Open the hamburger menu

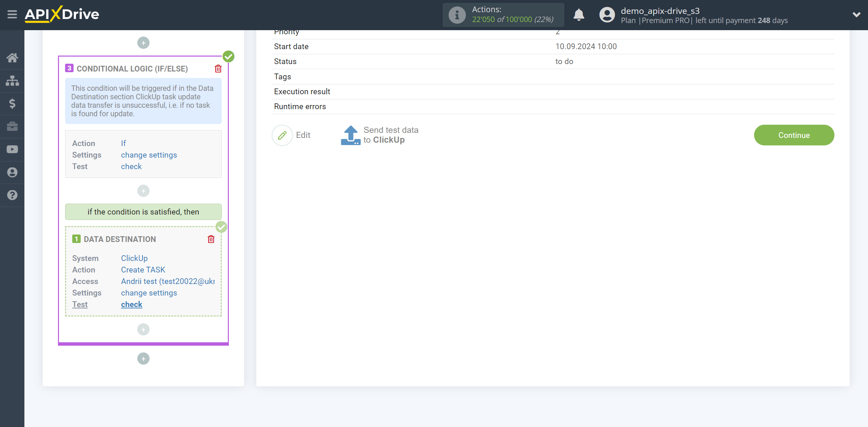pos(12,14)
